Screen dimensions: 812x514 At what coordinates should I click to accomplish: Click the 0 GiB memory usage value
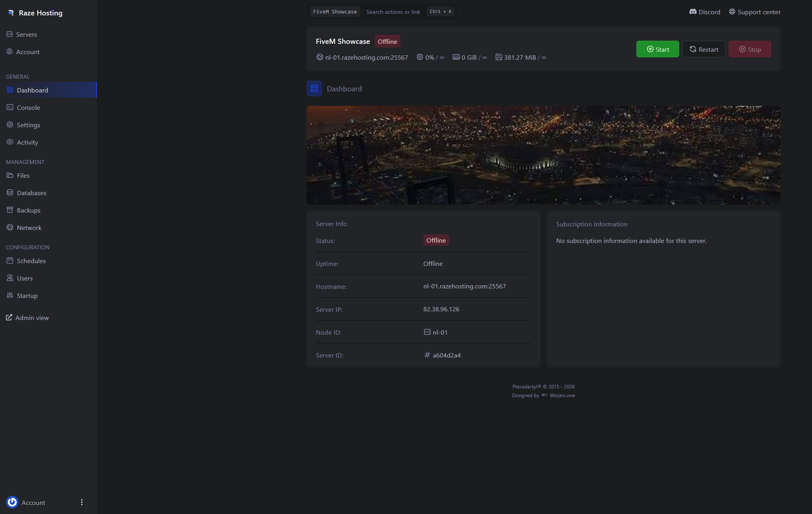469,57
